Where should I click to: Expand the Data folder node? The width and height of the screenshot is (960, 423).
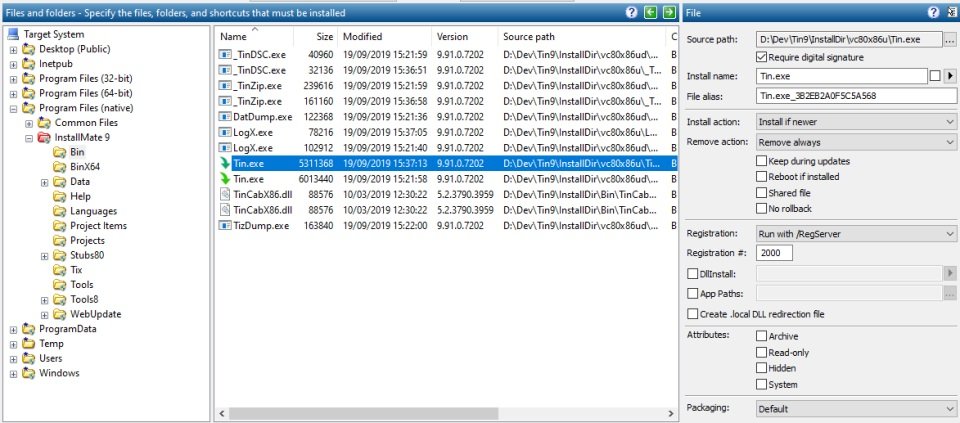pyautogui.click(x=44, y=182)
